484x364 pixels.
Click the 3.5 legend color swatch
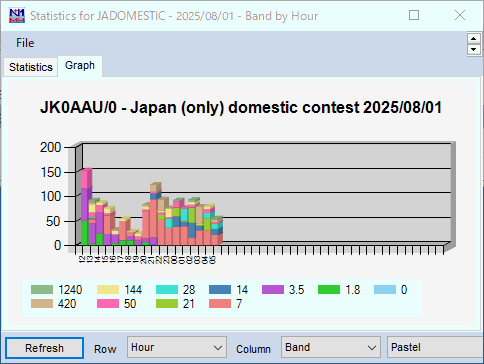[x=273, y=289]
